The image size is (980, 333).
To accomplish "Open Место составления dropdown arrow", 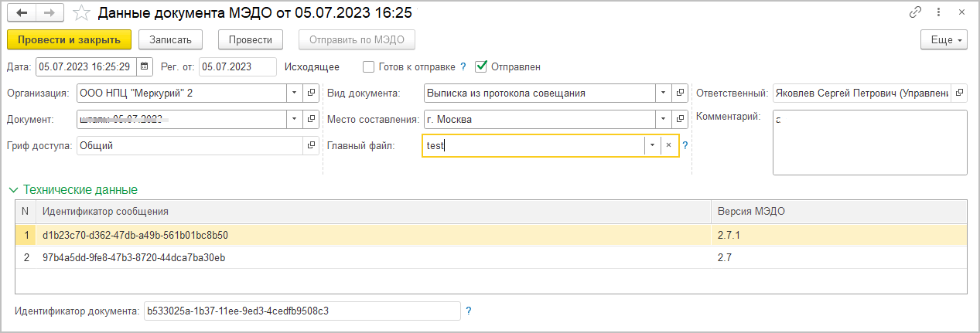I will (663, 120).
